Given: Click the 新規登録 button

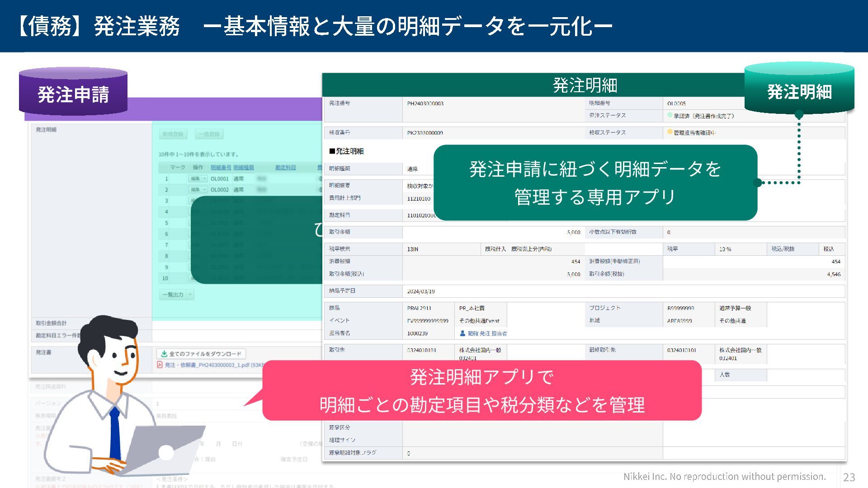Looking at the screenshot, I should pyautogui.click(x=173, y=134).
